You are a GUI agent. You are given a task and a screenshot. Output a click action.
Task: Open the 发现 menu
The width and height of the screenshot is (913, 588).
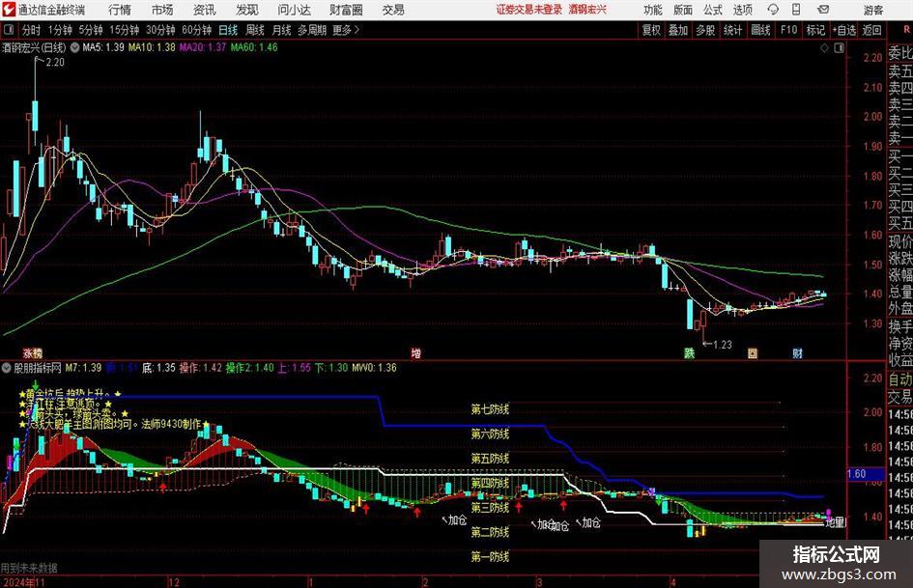(x=247, y=10)
